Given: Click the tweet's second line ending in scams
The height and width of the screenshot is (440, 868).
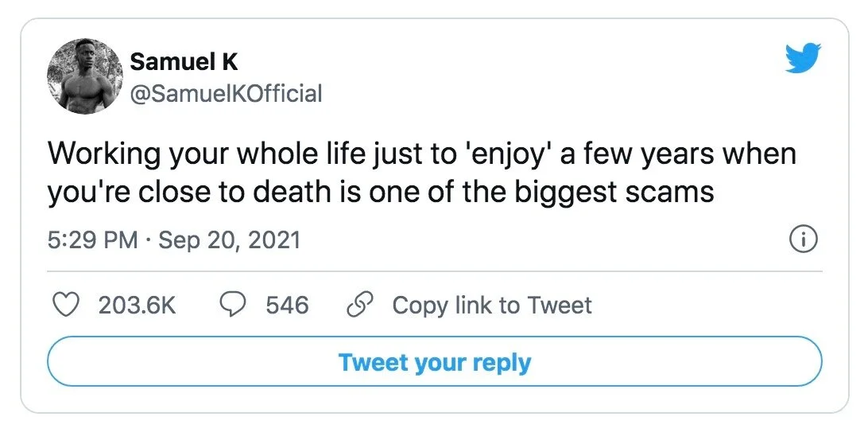Looking at the screenshot, I should point(380,193).
